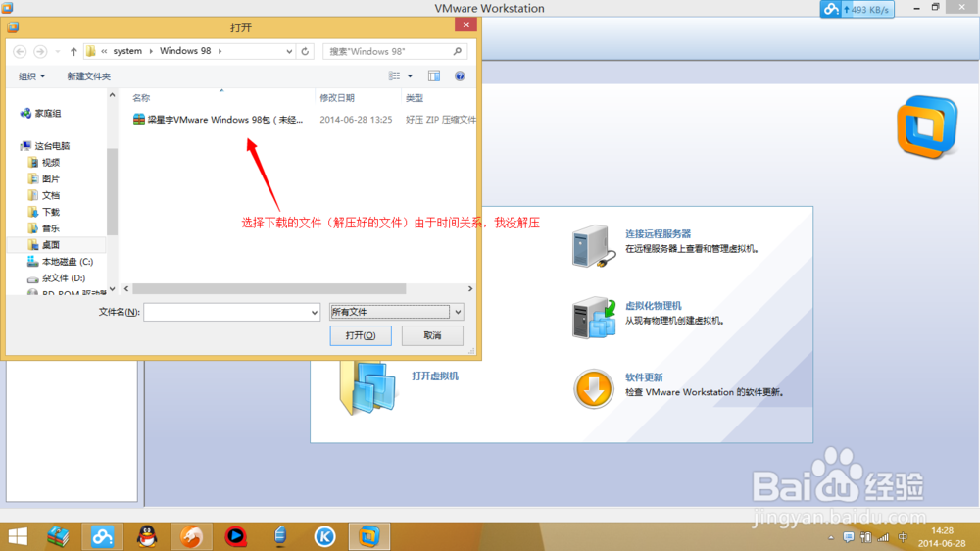Click the network speed 493 KB/s widget
This screenshot has width=980, height=551.
(x=857, y=10)
